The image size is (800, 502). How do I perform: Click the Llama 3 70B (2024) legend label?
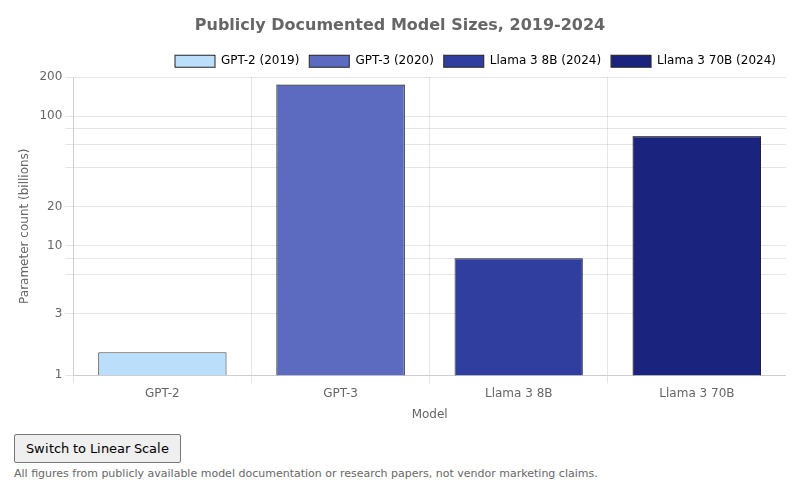[x=716, y=60]
